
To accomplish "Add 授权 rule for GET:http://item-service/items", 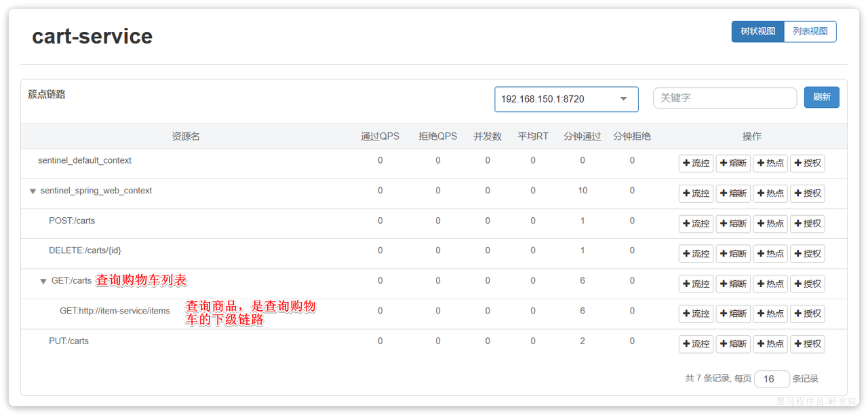I will (808, 314).
